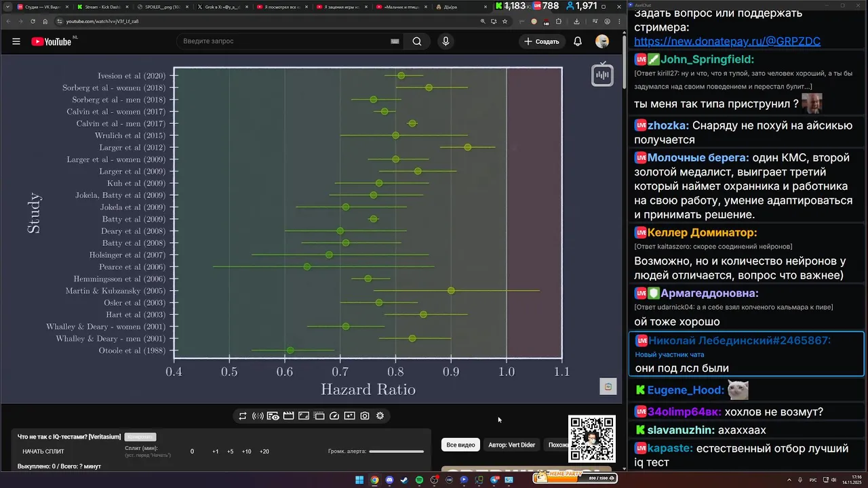Click the +20 split minutes button
Screen dimensions: 868x488
point(264,451)
